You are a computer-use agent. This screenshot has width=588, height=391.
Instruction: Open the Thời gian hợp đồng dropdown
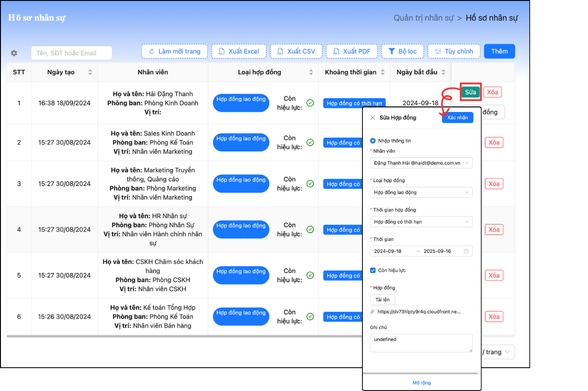[421, 222]
